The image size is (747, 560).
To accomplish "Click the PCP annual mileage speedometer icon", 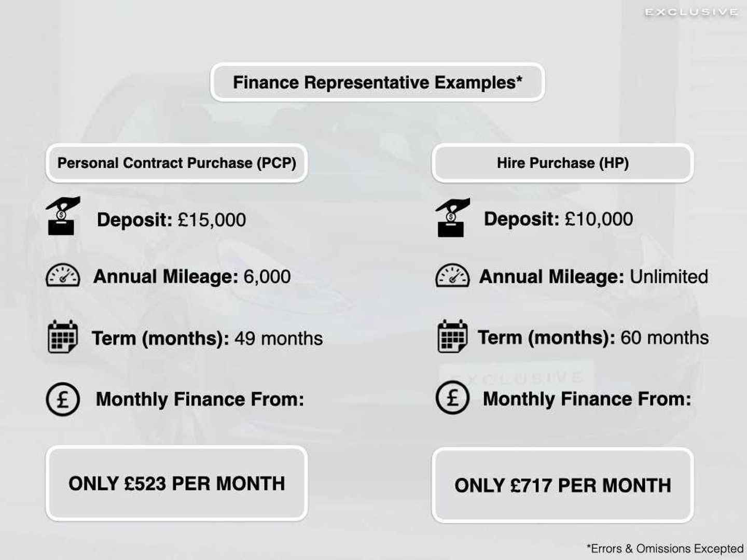I will tap(63, 275).
